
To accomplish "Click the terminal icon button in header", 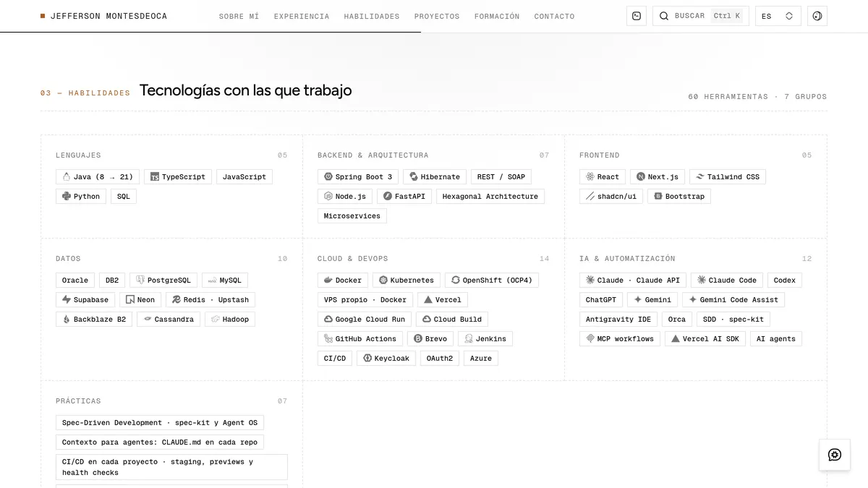I will click(637, 16).
